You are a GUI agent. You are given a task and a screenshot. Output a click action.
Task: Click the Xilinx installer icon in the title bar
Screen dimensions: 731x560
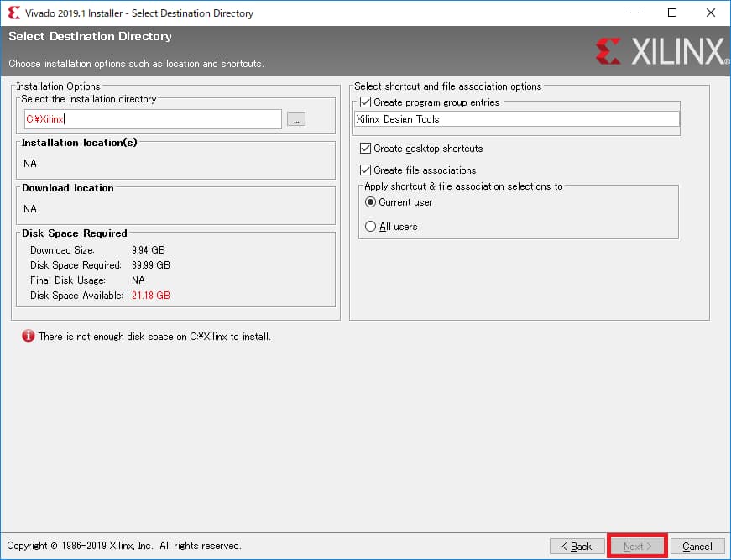click(x=13, y=13)
